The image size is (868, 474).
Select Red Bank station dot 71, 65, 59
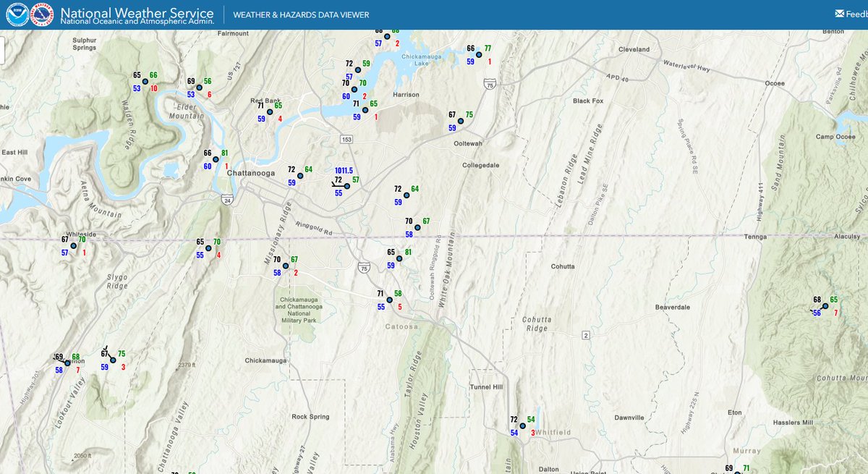click(x=270, y=112)
